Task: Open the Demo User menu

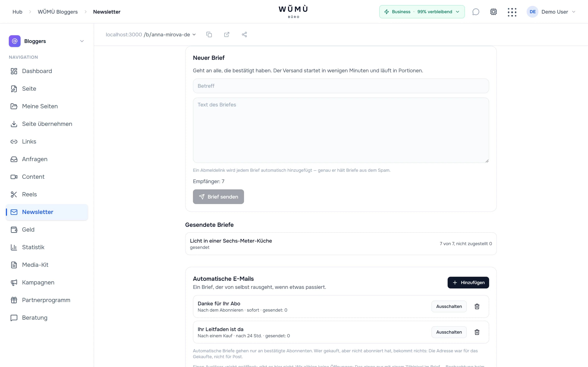Action: [x=551, y=12]
